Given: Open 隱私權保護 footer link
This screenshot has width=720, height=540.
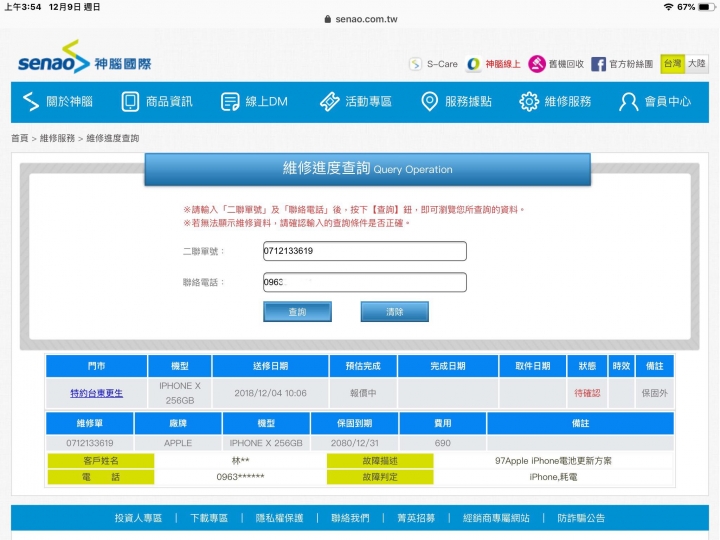Looking at the screenshot, I should click(x=279, y=518).
